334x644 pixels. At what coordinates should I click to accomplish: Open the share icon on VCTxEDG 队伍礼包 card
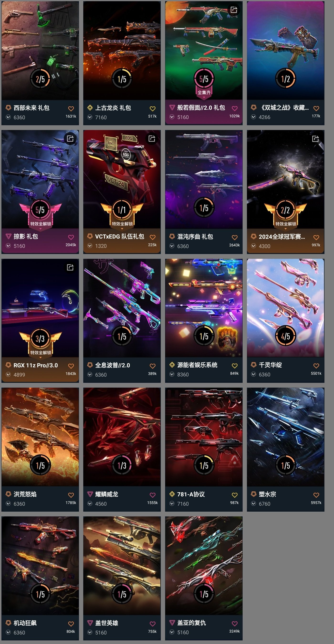152,139
